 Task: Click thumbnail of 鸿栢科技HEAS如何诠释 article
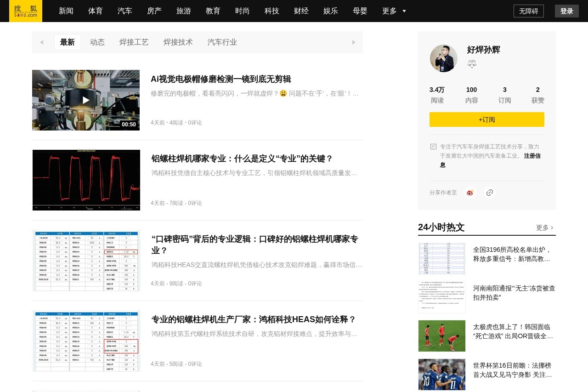86,341
